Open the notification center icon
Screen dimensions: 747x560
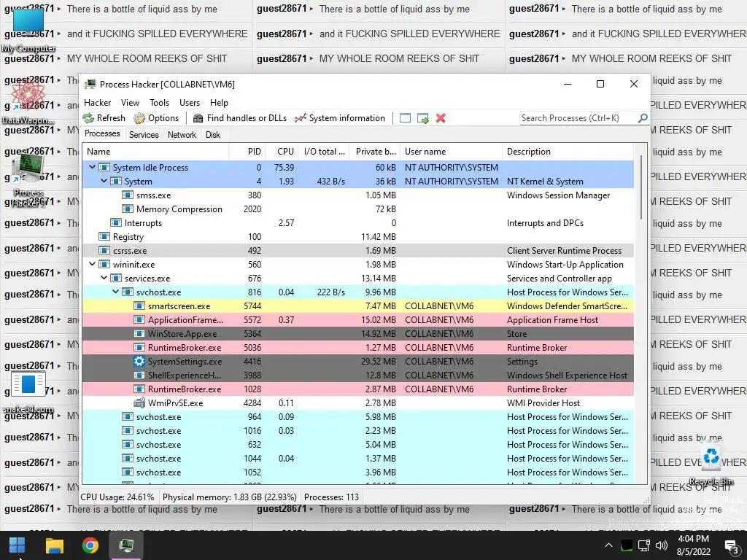click(731, 545)
